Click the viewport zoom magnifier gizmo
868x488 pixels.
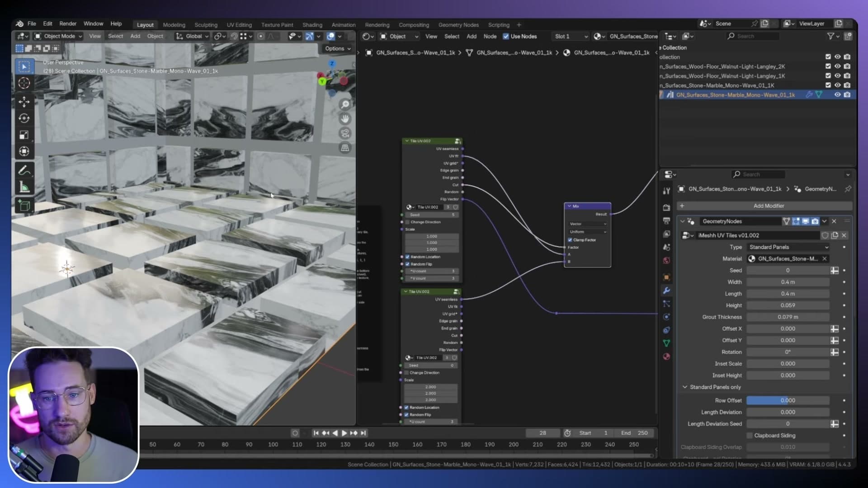pyautogui.click(x=345, y=104)
